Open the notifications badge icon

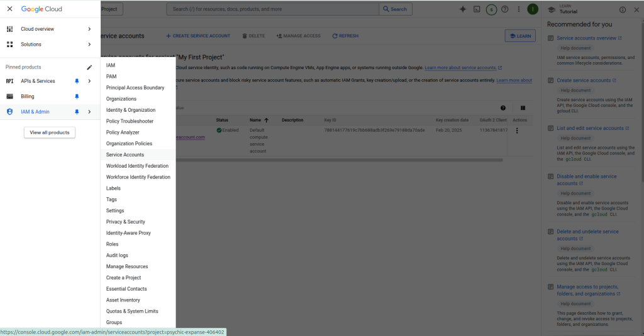[x=491, y=9]
